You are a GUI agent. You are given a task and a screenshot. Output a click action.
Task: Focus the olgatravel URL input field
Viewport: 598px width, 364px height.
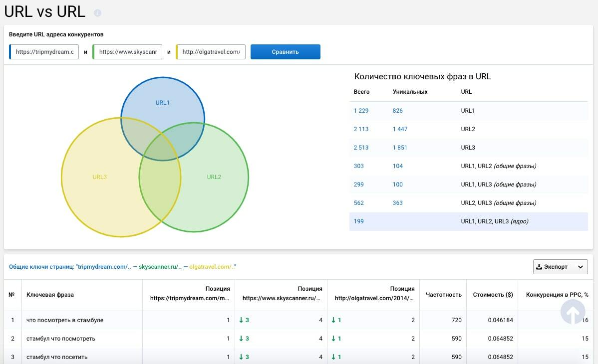click(x=211, y=52)
